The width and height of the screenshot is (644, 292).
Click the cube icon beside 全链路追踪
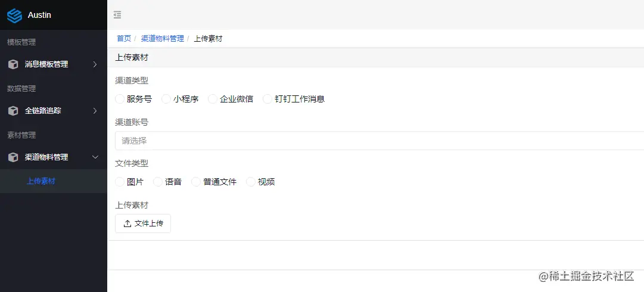click(13, 111)
